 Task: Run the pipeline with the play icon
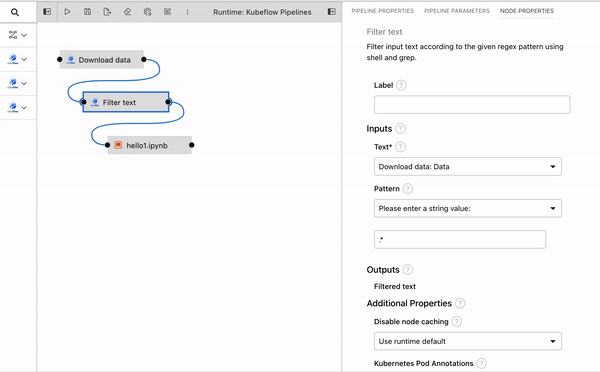point(67,12)
